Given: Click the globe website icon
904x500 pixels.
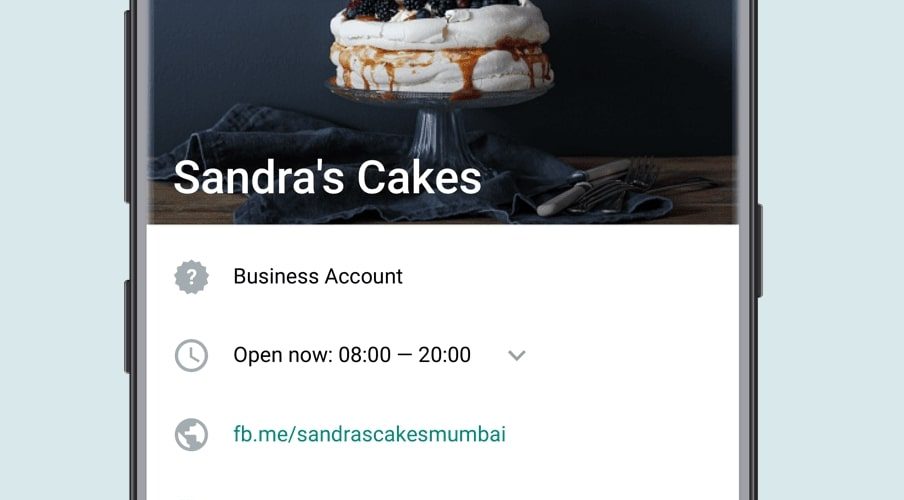Looking at the screenshot, I should (x=191, y=434).
